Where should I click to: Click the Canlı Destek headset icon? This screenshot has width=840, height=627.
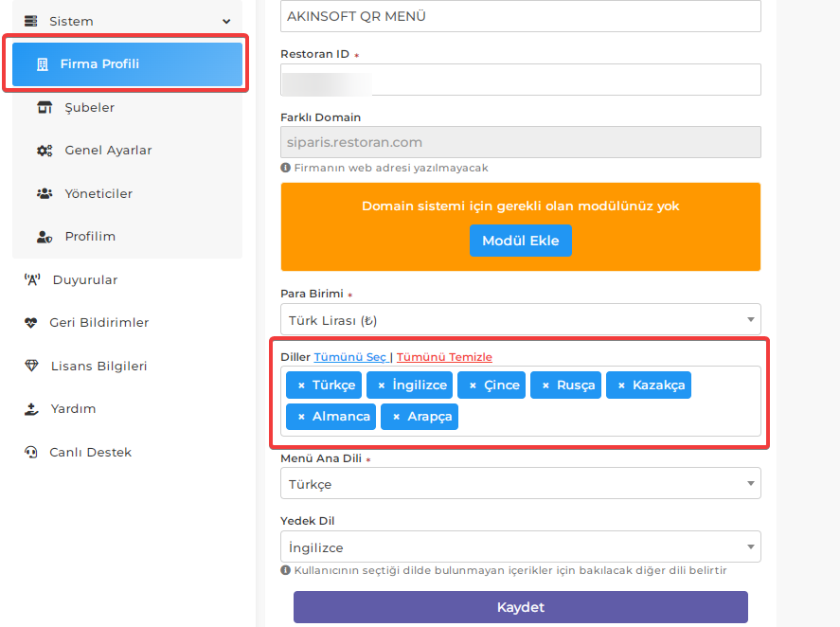(31, 453)
